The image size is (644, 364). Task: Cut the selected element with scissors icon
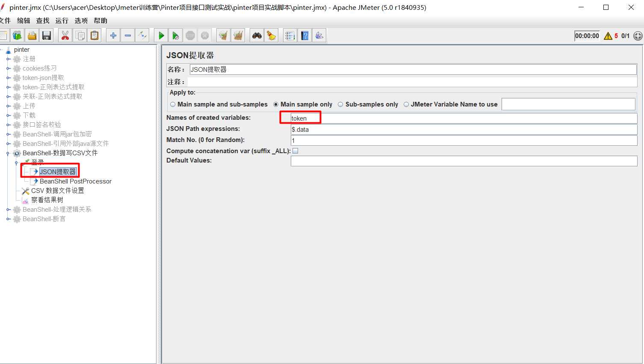click(65, 36)
